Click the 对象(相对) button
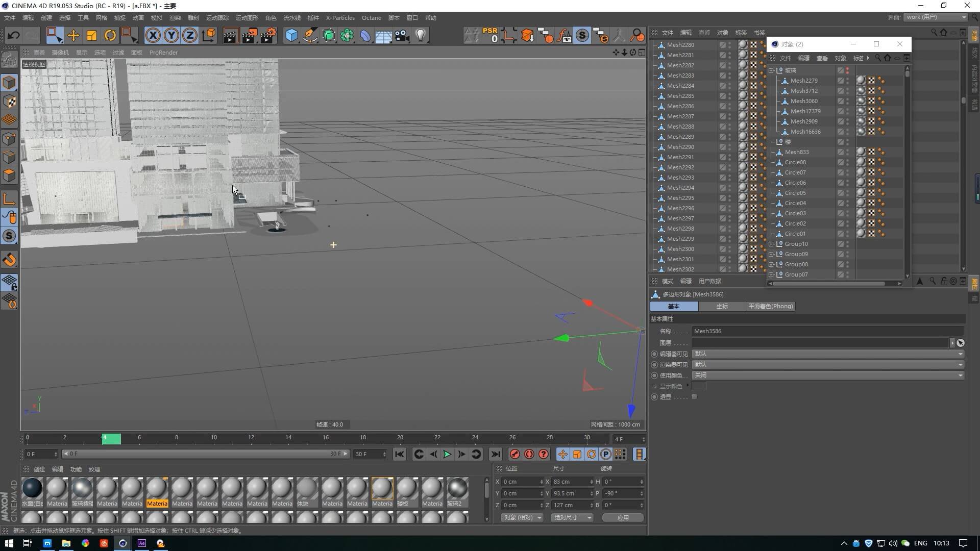Image resolution: width=980 pixels, height=551 pixels. (522, 517)
